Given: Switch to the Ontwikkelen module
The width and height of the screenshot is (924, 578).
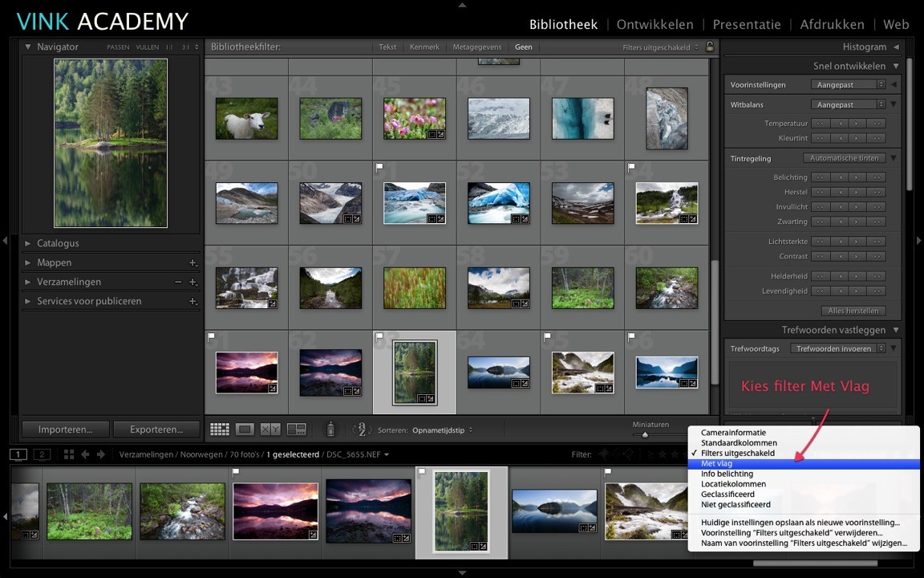Looking at the screenshot, I should point(655,24).
